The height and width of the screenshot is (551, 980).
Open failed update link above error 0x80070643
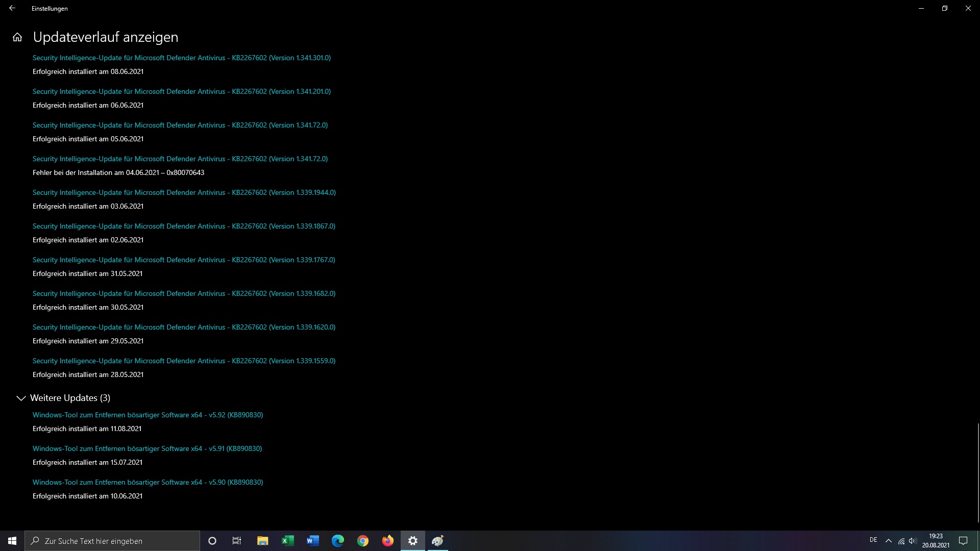180,159
